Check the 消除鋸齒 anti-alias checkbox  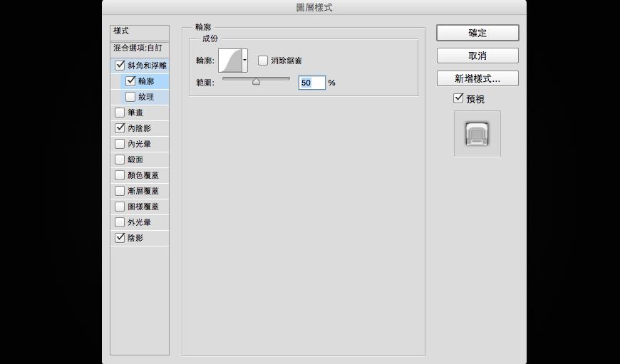pyautogui.click(x=263, y=61)
